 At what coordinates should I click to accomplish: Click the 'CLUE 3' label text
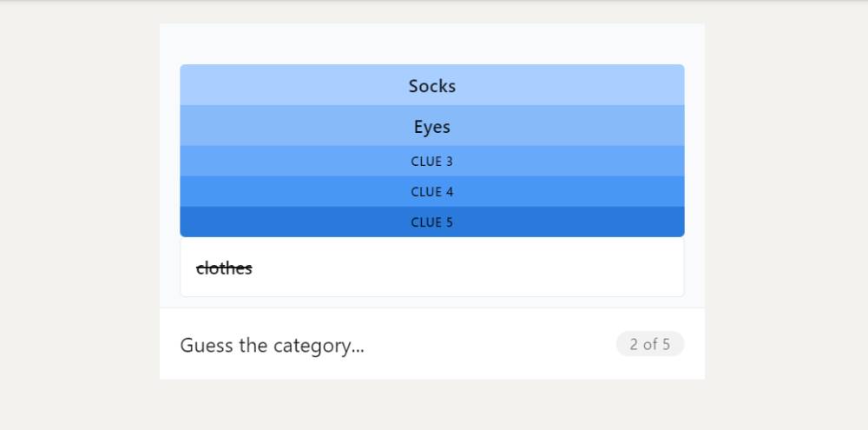click(x=431, y=162)
